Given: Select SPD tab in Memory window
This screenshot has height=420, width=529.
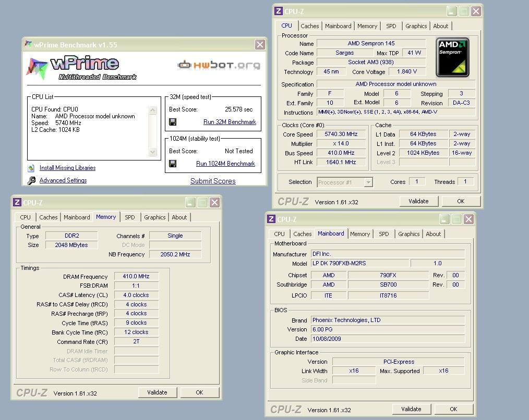Looking at the screenshot, I should click(129, 217).
